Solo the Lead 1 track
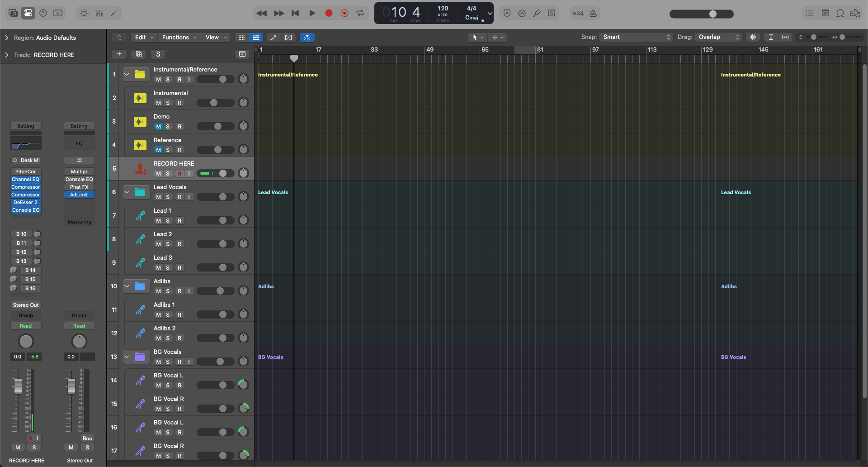Screen dimensions: 868x467 (x=167, y=220)
